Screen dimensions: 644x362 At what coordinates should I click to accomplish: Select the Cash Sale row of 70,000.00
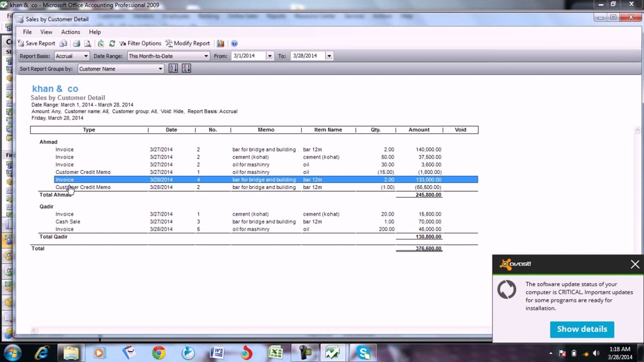[x=266, y=221]
